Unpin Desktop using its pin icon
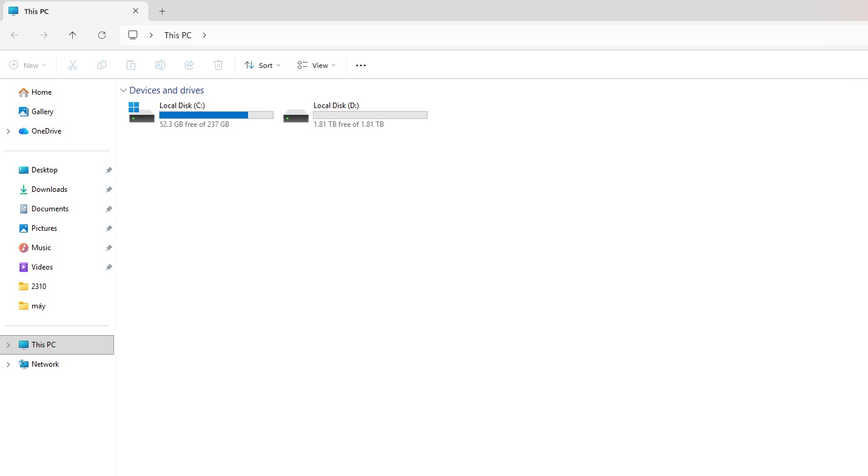The width and height of the screenshot is (868, 476). pyautogui.click(x=109, y=170)
